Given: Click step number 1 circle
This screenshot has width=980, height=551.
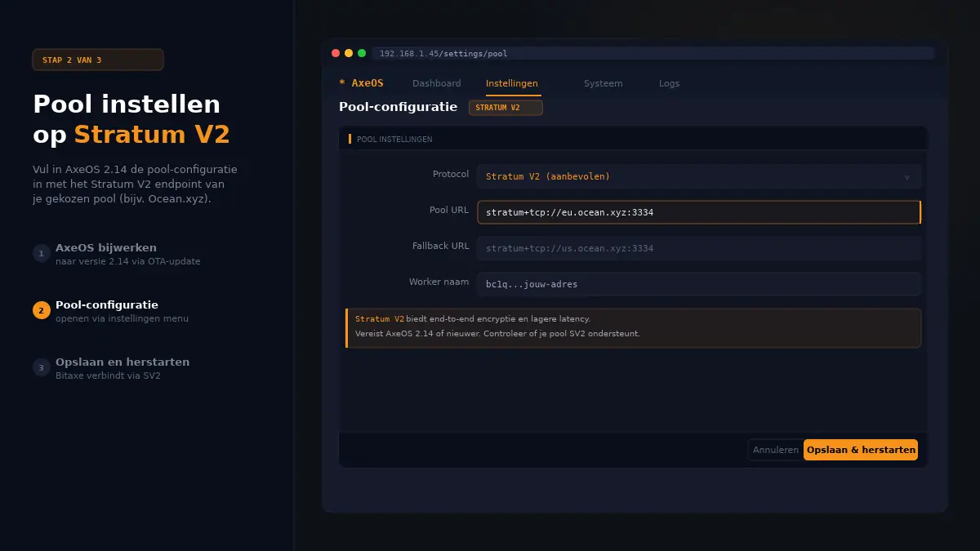Looking at the screenshot, I should point(42,253).
